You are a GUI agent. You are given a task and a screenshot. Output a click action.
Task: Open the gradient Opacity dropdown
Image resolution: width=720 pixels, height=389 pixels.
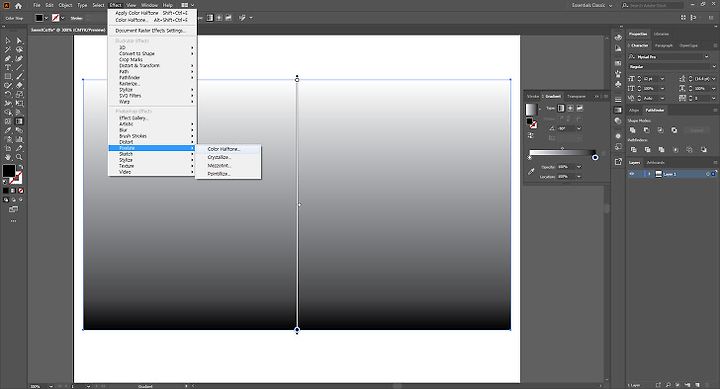pos(579,167)
